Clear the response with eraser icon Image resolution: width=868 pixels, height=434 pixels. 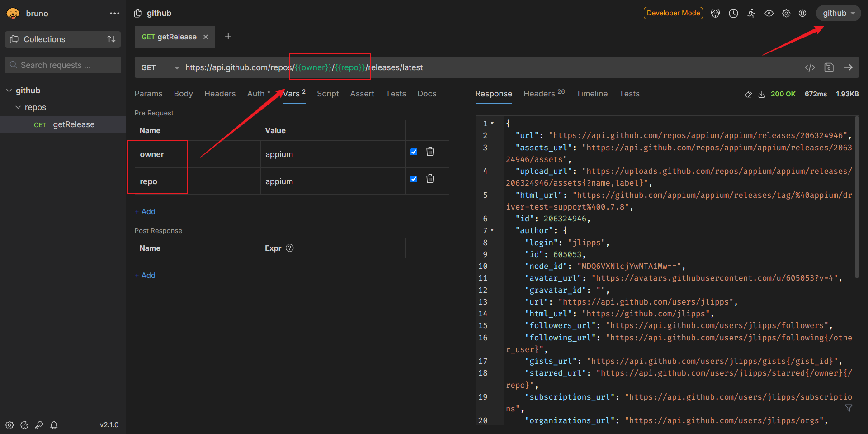click(748, 94)
